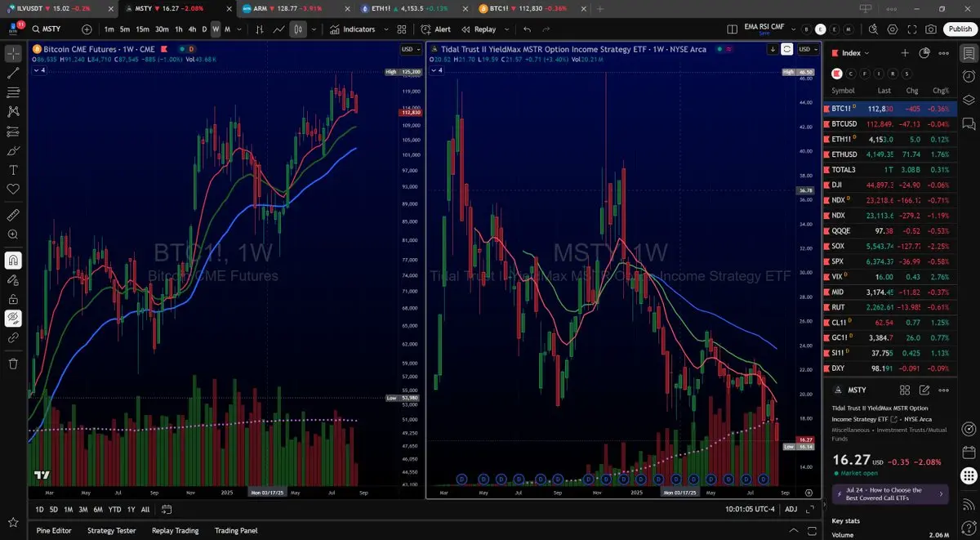Select the Bars chart style
Viewport: 980px width, 540px height.
click(x=260, y=29)
